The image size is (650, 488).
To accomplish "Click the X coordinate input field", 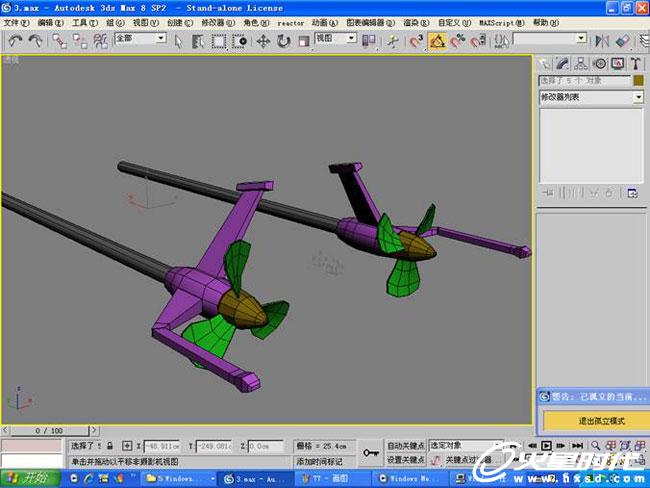I will point(162,446).
